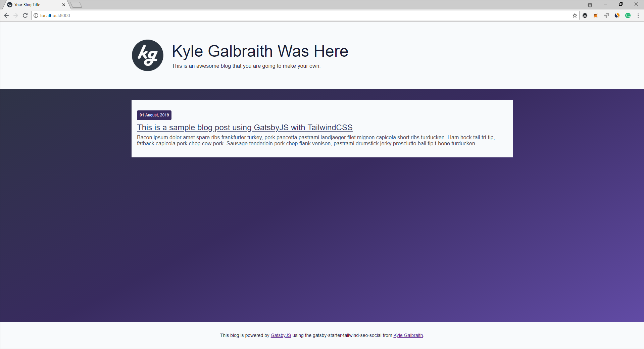This screenshot has width=644, height=349.
Task: Visit the Kyle Galbraith footer link
Action: (408, 335)
